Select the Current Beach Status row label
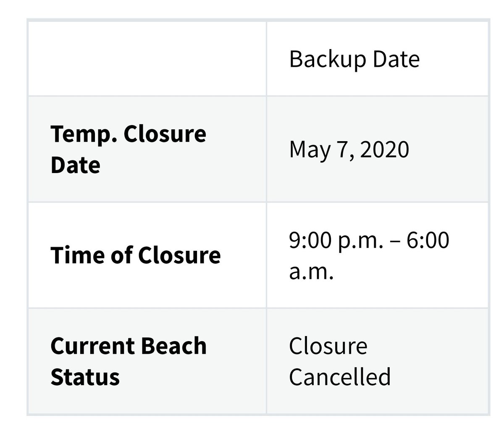Screen dimensions: 504x436 (x=128, y=361)
